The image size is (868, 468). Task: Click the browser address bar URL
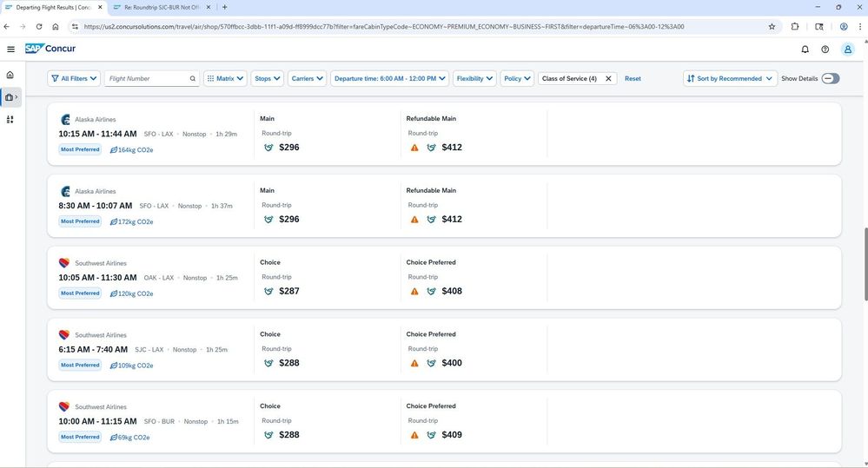coord(384,27)
